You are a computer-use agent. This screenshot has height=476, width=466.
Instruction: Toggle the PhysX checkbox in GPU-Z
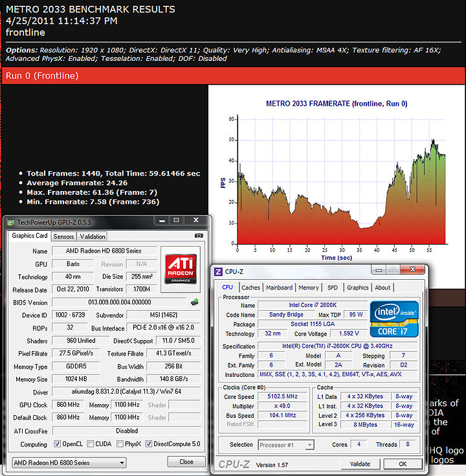[120, 444]
